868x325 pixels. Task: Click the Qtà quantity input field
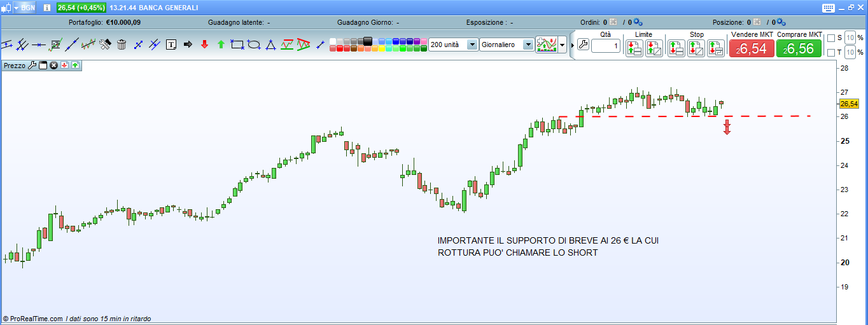(606, 46)
